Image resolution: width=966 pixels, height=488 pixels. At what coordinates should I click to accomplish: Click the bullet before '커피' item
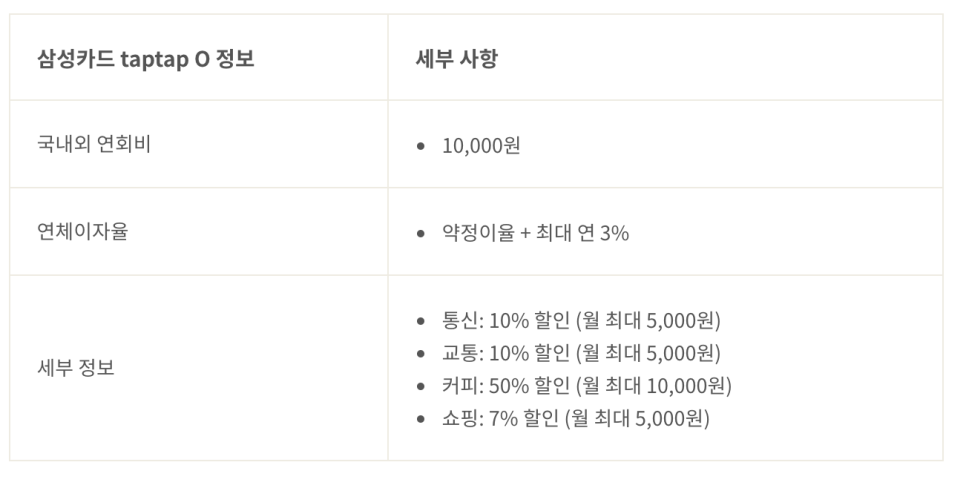point(421,386)
